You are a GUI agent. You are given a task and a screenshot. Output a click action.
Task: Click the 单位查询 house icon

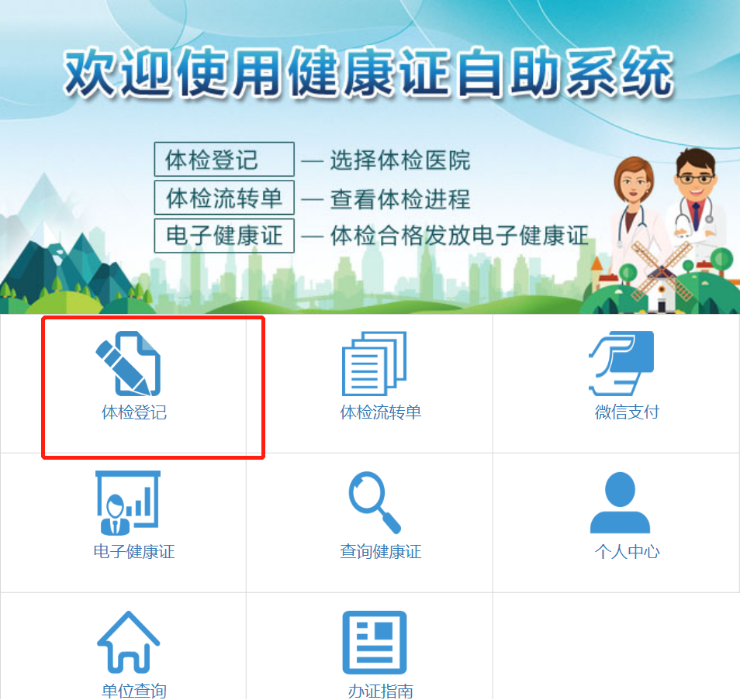[x=128, y=642]
